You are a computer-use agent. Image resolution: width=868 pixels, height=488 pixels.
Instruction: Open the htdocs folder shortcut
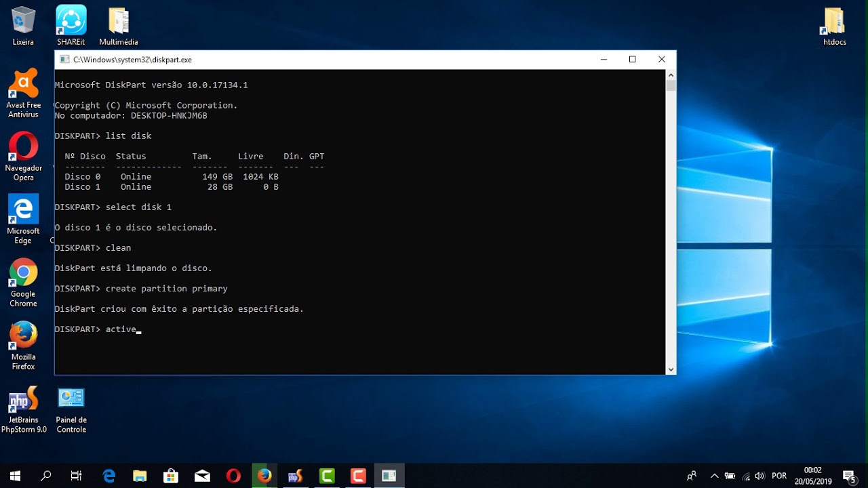point(834,26)
